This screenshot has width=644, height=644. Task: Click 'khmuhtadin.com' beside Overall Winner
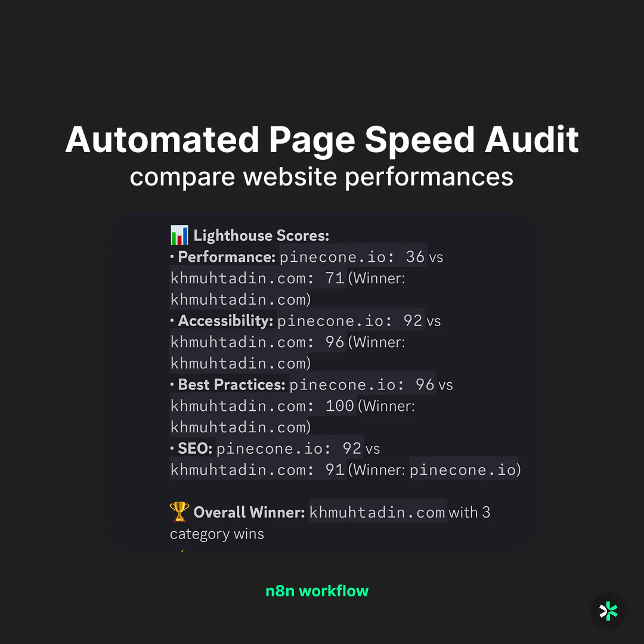coord(377,513)
